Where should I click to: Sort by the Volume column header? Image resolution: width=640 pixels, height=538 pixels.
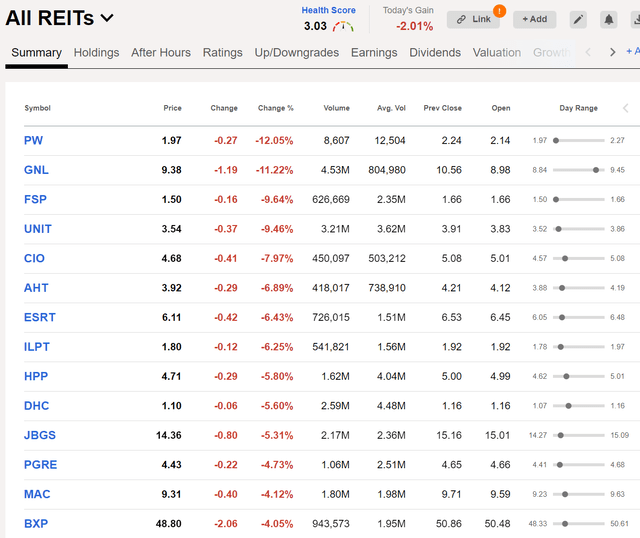click(x=336, y=108)
